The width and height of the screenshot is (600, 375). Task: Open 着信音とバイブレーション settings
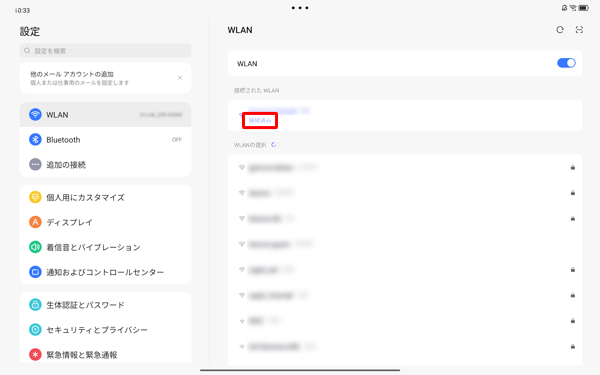pos(105,247)
